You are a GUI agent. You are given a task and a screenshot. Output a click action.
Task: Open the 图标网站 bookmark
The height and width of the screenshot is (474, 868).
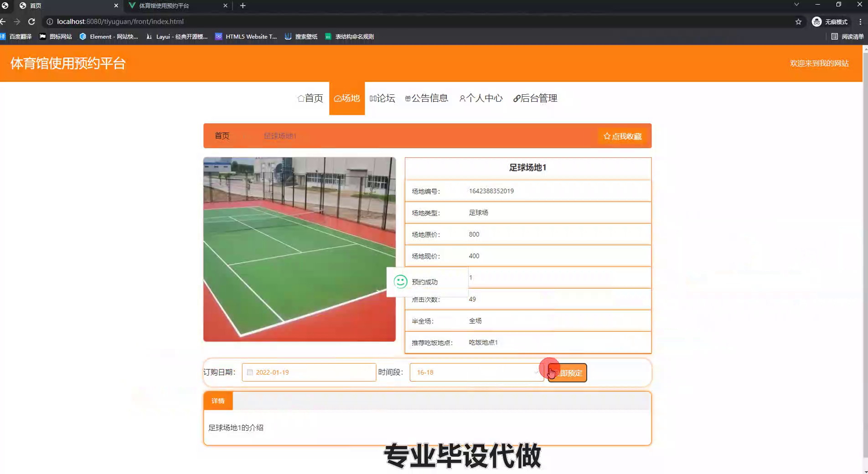tap(56, 36)
